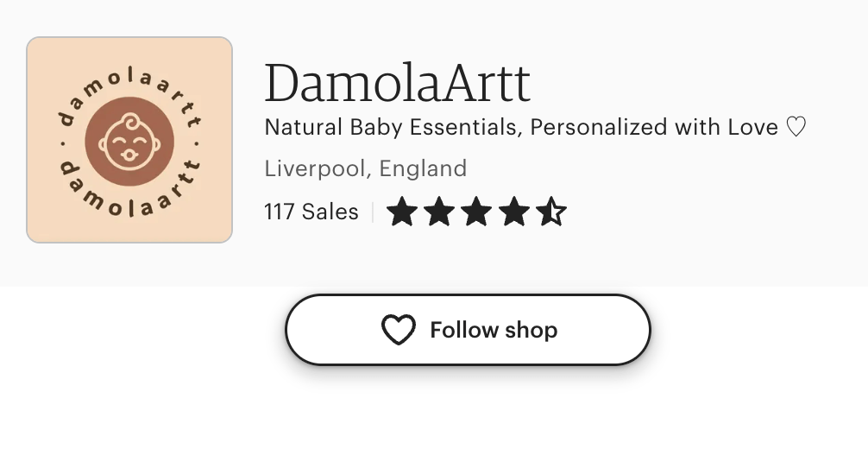This screenshot has height=449, width=868.
Task: Click the "Follow shop" text label
Action: [494, 330]
